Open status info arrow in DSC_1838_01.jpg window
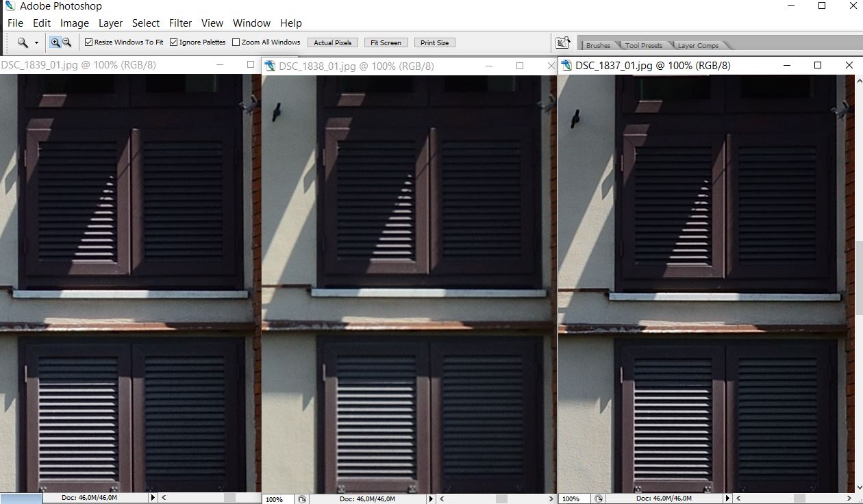This screenshot has width=863, height=504. tap(431, 499)
